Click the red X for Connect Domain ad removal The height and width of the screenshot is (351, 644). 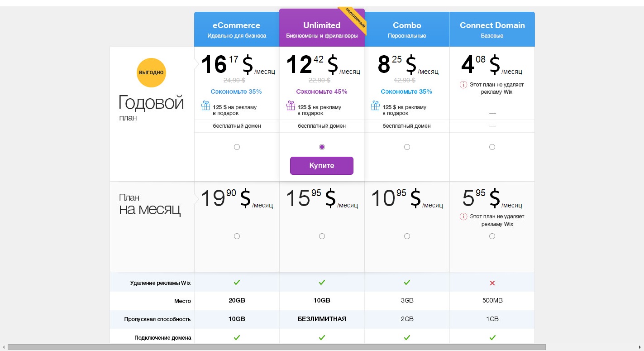(x=492, y=283)
